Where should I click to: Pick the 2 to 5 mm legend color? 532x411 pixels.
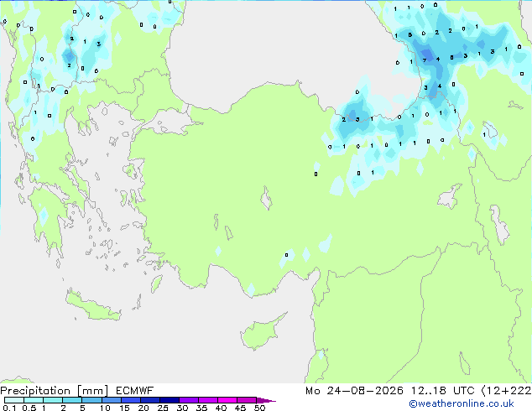[x=72, y=400]
